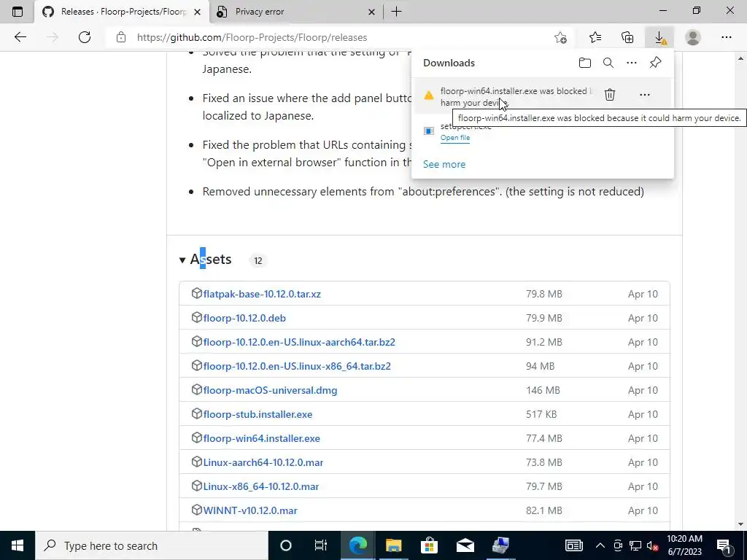This screenshot has width=747, height=560.
Task: Delete the blocked floorp-win64 installer download
Action: point(610,95)
